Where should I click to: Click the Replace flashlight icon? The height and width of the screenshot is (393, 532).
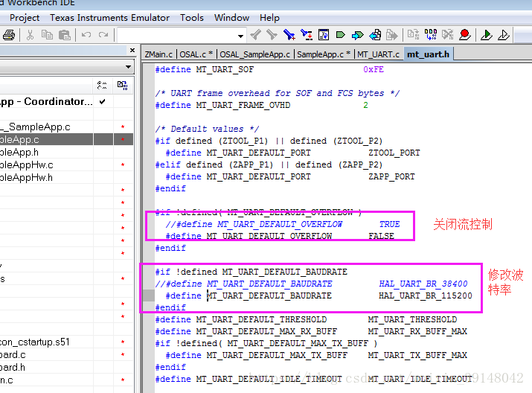tap(307, 35)
